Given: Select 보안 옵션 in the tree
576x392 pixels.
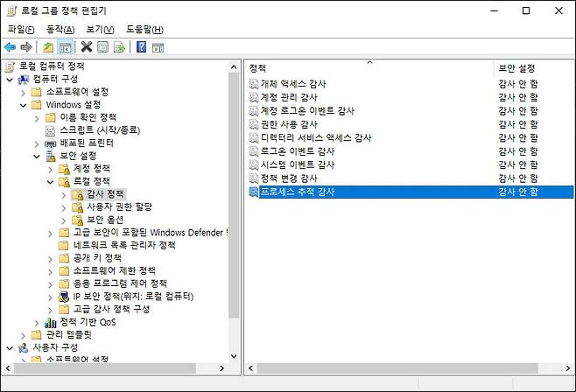Looking at the screenshot, I should pyautogui.click(x=105, y=220).
